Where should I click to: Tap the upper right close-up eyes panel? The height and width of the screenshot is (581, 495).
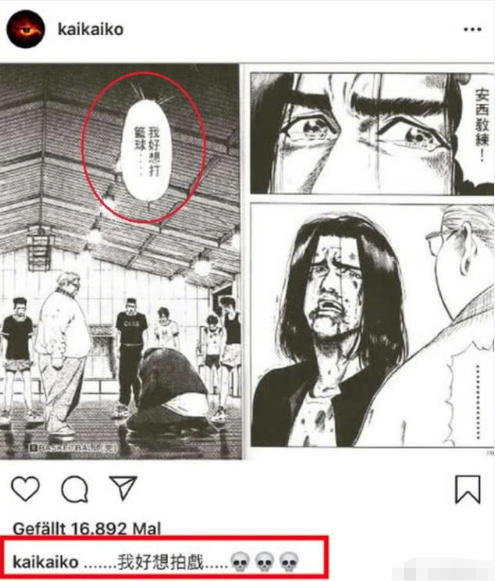[372, 133]
